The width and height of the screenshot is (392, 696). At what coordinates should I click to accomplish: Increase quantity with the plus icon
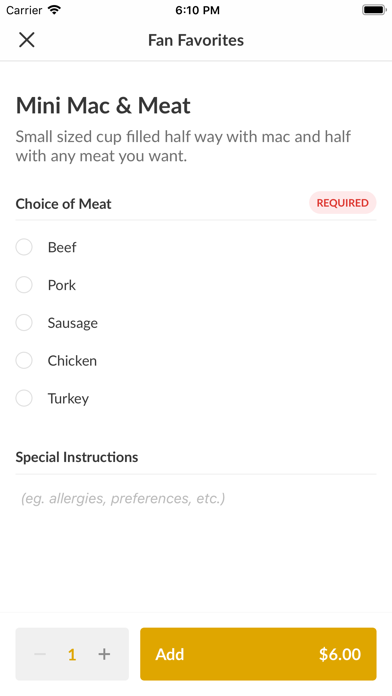point(104,654)
